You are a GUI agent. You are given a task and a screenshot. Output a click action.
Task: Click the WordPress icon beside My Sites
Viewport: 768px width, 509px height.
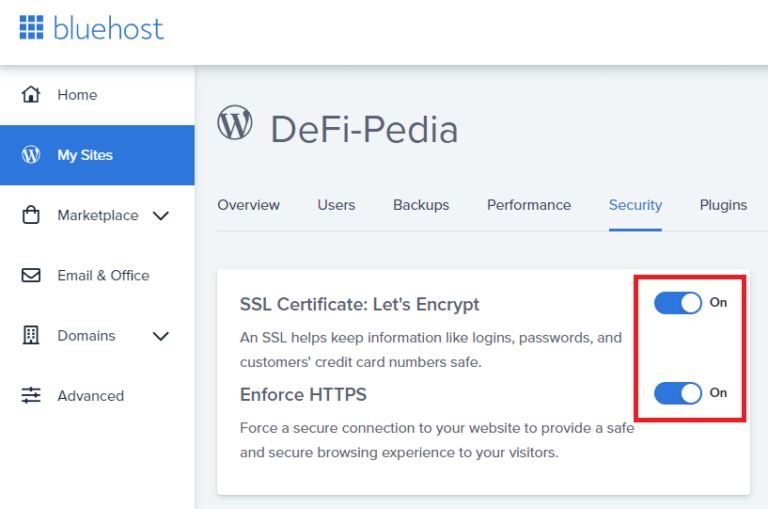pos(31,155)
